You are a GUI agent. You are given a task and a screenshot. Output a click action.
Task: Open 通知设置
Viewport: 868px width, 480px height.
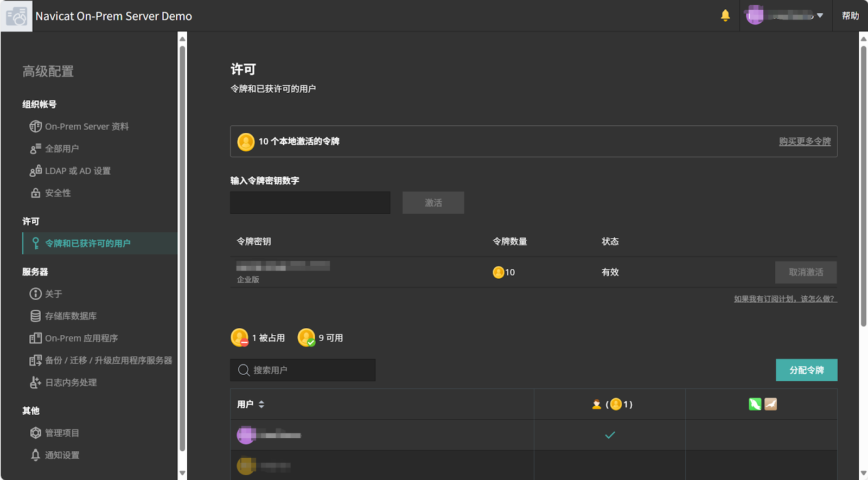pyautogui.click(x=62, y=455)
